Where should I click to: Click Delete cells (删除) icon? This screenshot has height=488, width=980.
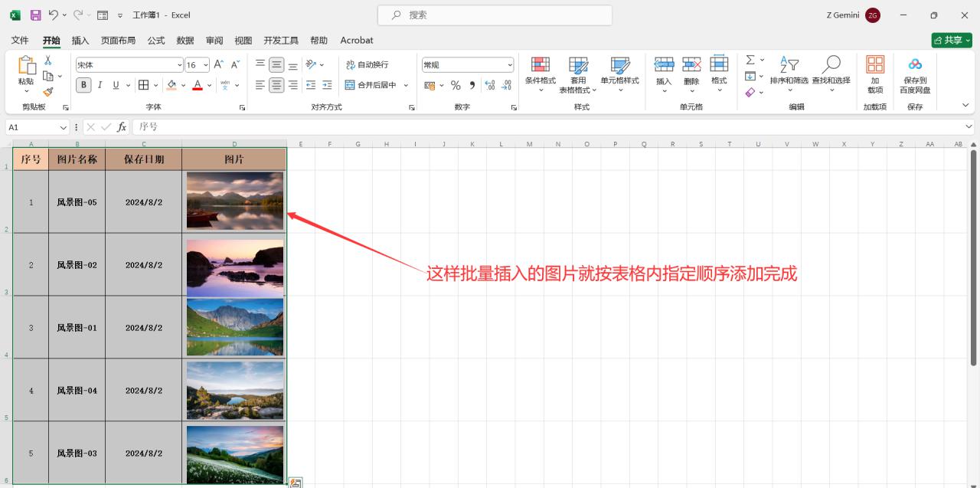(x=691, y=64)
